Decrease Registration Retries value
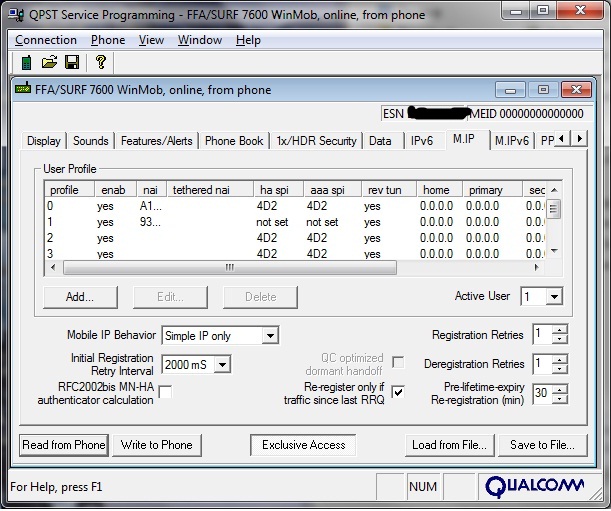 [x=560, y=339]
